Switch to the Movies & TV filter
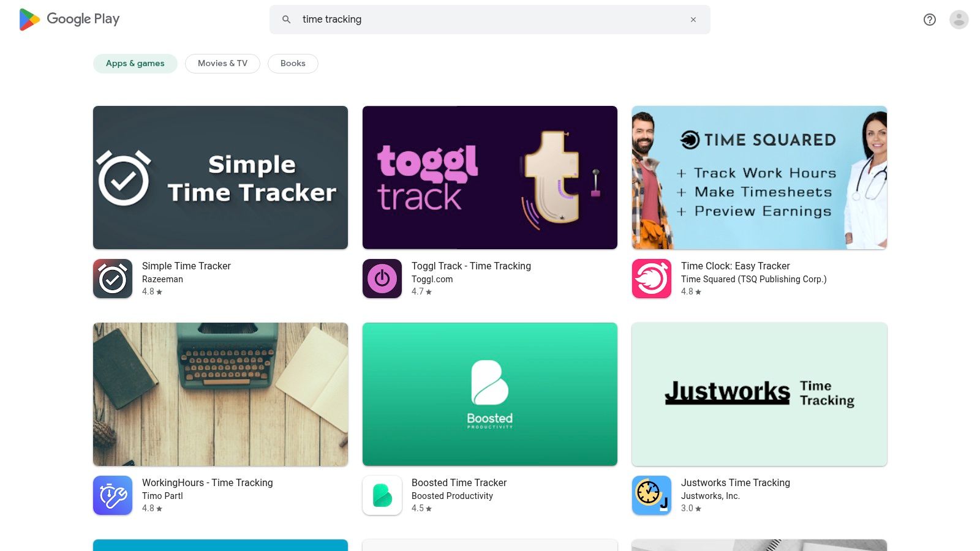The height and width of the screenshot is (551, 980). (222, 64)
